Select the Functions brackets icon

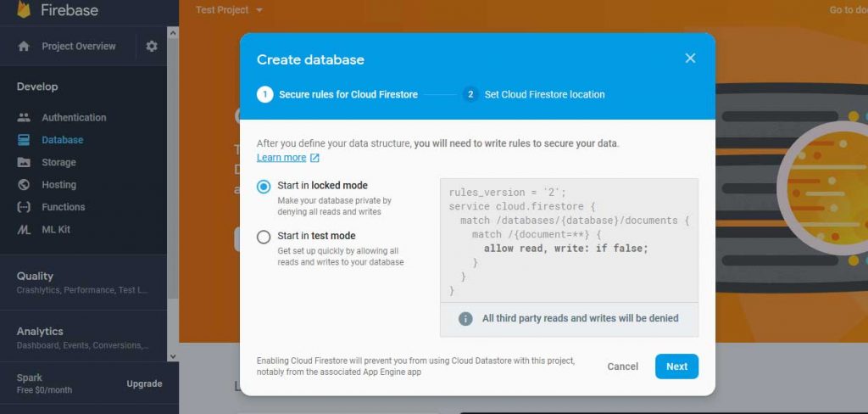point(24,207)
